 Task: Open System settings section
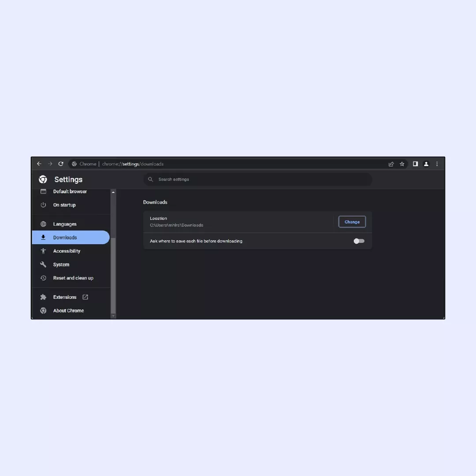71,264
